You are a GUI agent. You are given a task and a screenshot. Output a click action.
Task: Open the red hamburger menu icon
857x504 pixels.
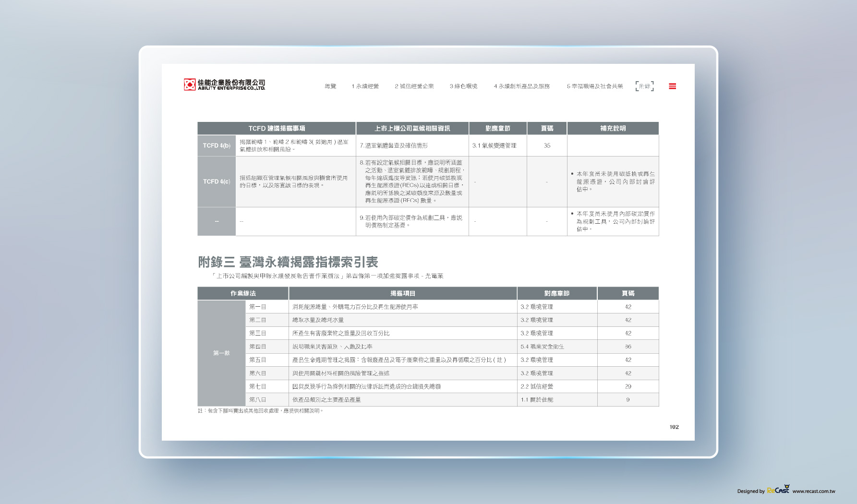(672, 86)
